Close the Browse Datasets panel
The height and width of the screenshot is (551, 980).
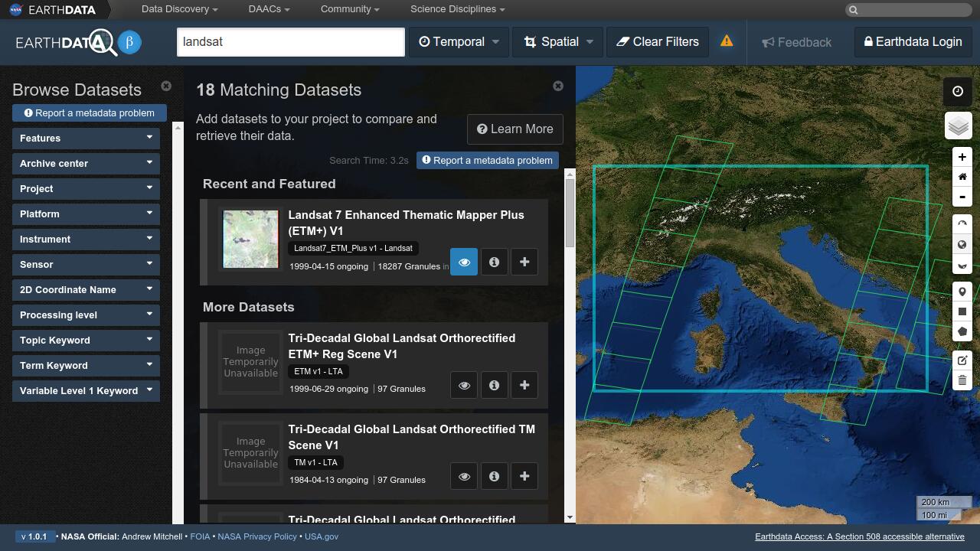point(166,86)
